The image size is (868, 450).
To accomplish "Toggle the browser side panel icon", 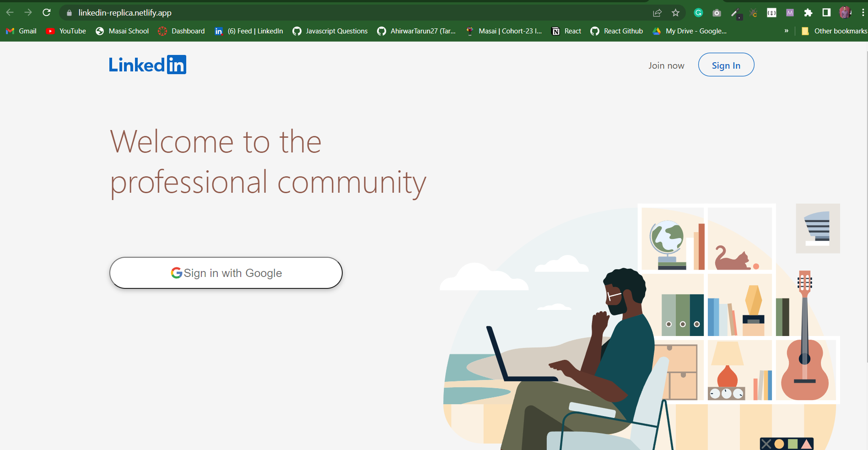I will pyautogui.click(x=826, y=13).
